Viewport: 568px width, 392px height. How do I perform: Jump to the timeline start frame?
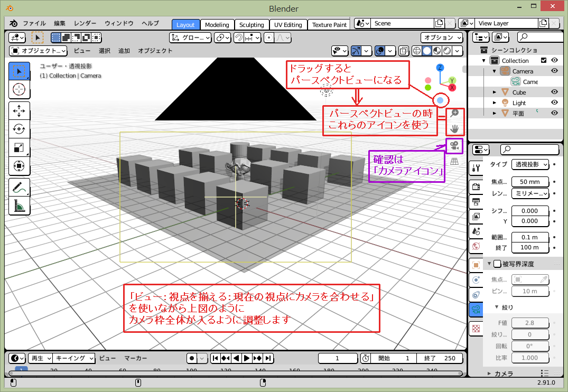click(215, 358)
